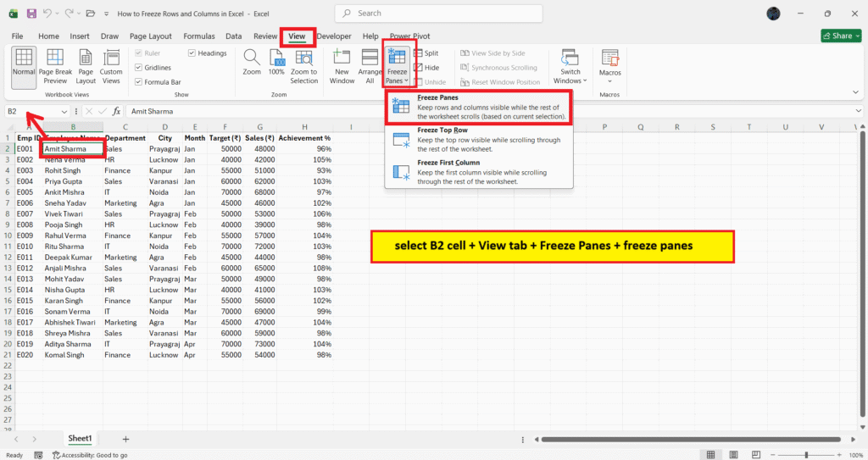Open a New Window

(342, 66)
